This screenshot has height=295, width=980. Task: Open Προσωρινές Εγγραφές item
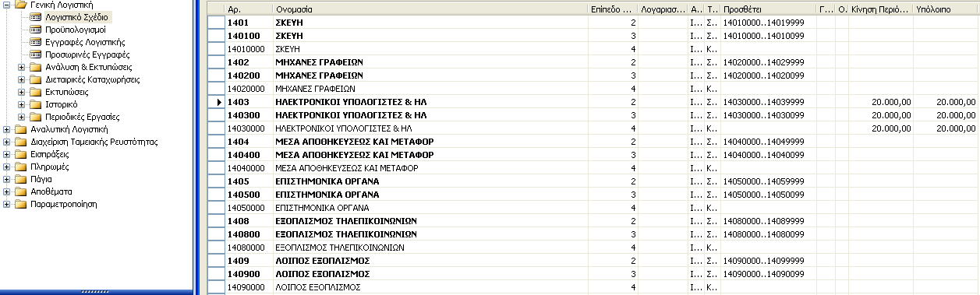tap(87, 54)
